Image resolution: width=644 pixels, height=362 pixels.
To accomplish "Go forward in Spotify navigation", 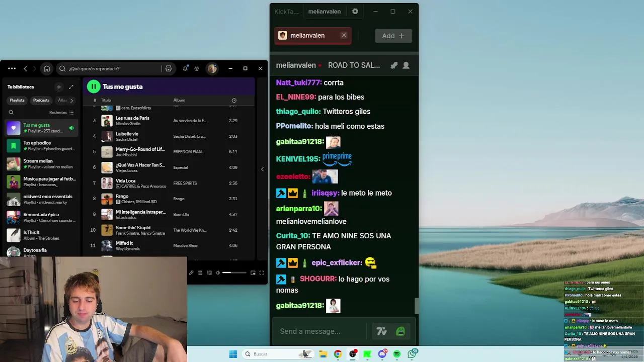I will (x=34, y=68).
